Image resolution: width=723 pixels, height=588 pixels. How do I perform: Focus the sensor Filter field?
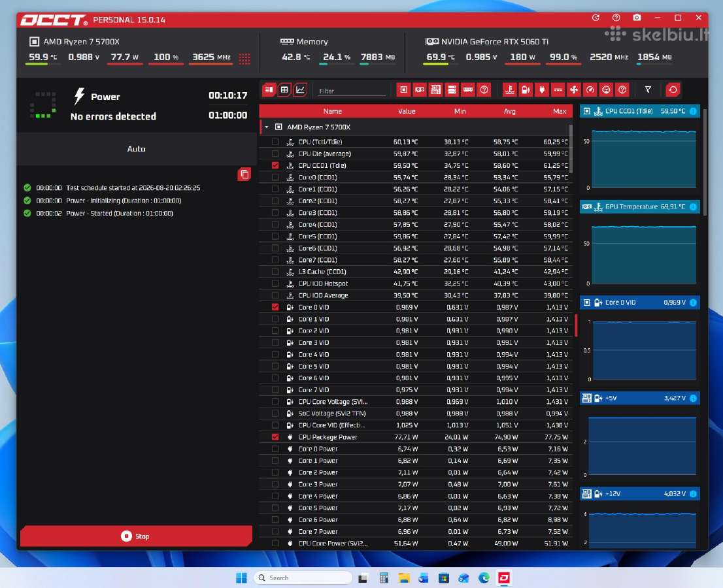(x=352, y=91)
